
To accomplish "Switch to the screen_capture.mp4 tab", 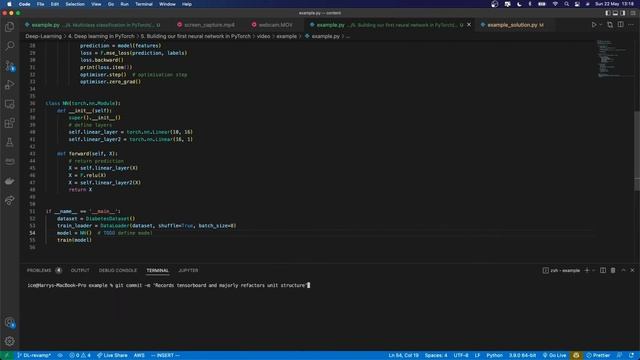I will click(x=205, y=25).
